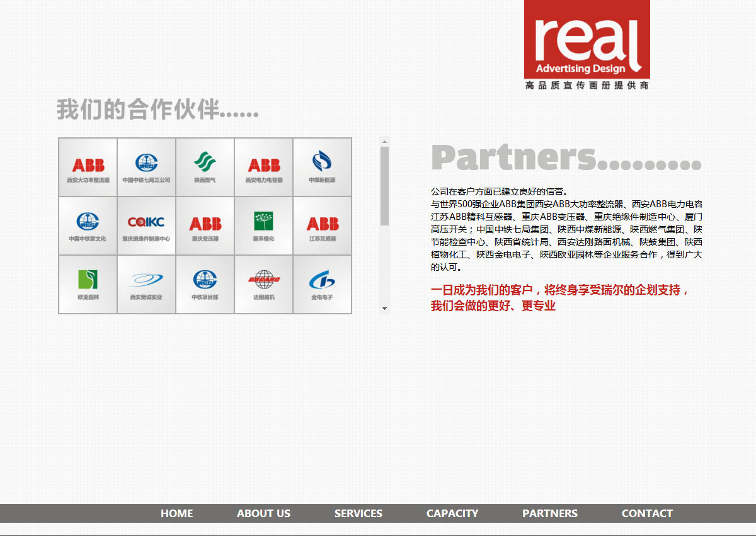Open the ABOUT US section
Screen dimensions: 756x536
point(264,513)
